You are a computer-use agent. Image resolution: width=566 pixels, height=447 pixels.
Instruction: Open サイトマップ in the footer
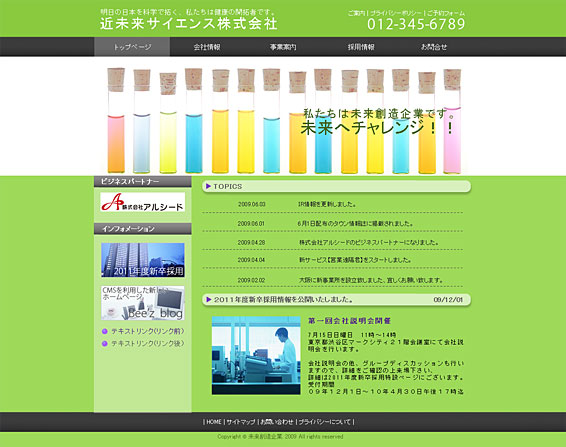(241, 422)
